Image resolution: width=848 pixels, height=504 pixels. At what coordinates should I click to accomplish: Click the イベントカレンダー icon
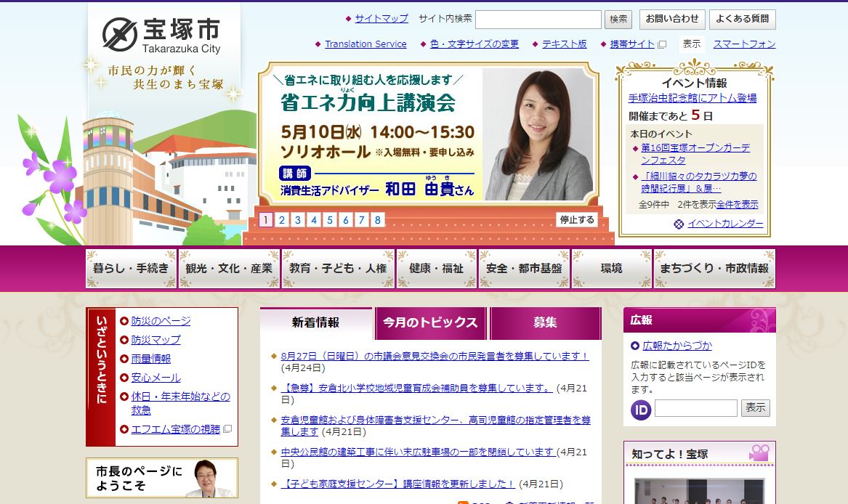click(679, 224)
